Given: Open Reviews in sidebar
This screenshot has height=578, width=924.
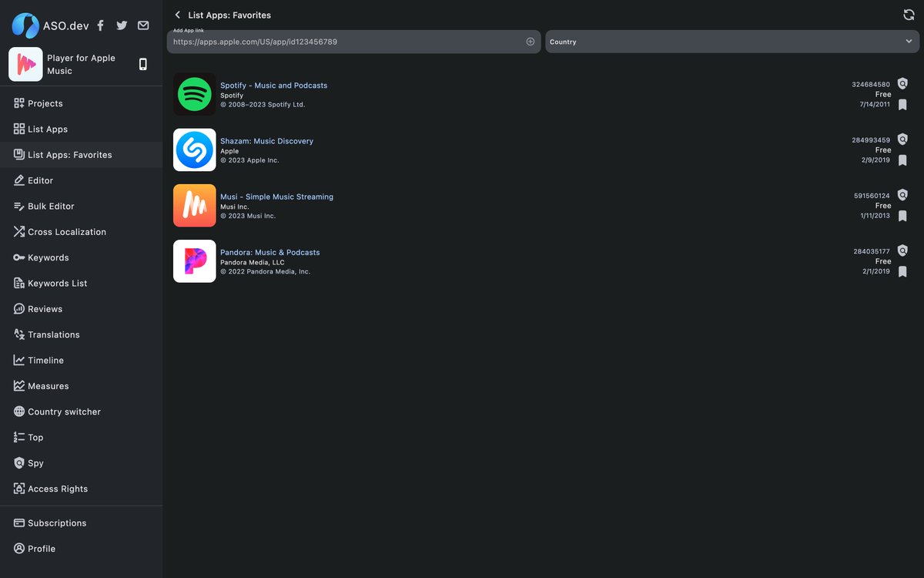Looking at the screenshot, I should (x=82, y=309).
